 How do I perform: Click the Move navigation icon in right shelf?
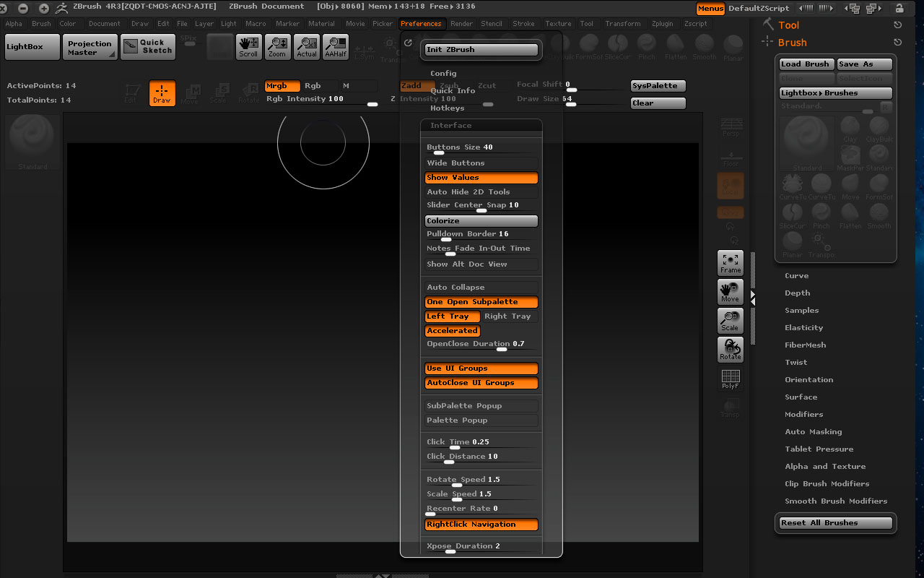click(x=731, y=292)
